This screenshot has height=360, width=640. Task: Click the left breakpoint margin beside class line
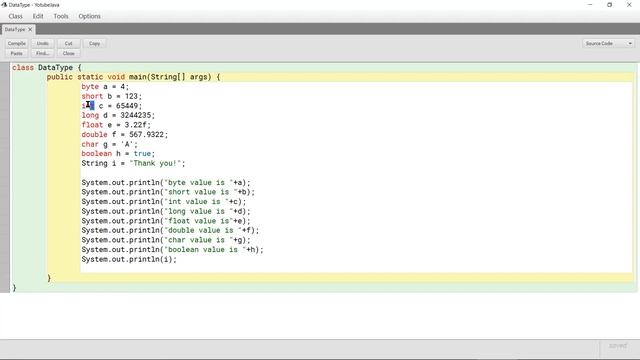4,68
